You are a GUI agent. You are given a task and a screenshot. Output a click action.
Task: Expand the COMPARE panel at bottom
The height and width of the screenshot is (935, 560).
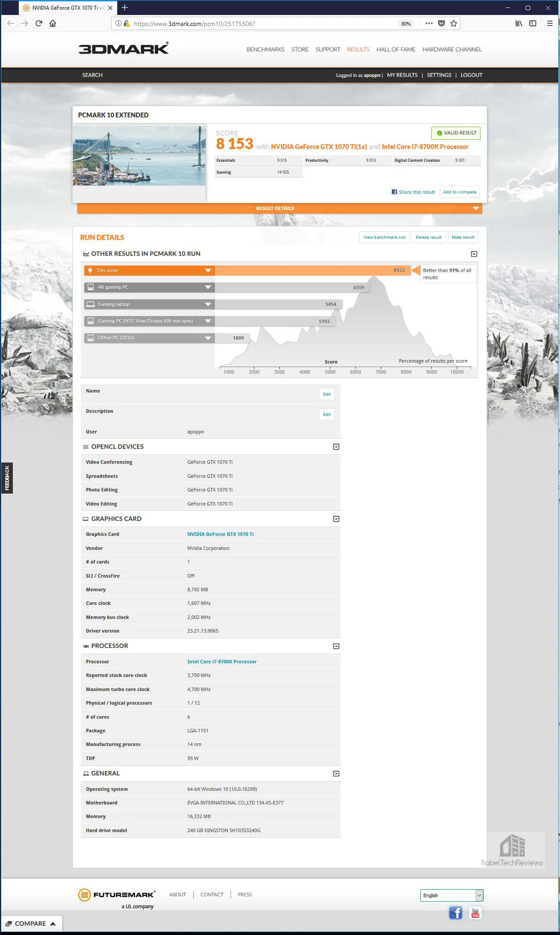pyautogui.click(x=31, y=924)
